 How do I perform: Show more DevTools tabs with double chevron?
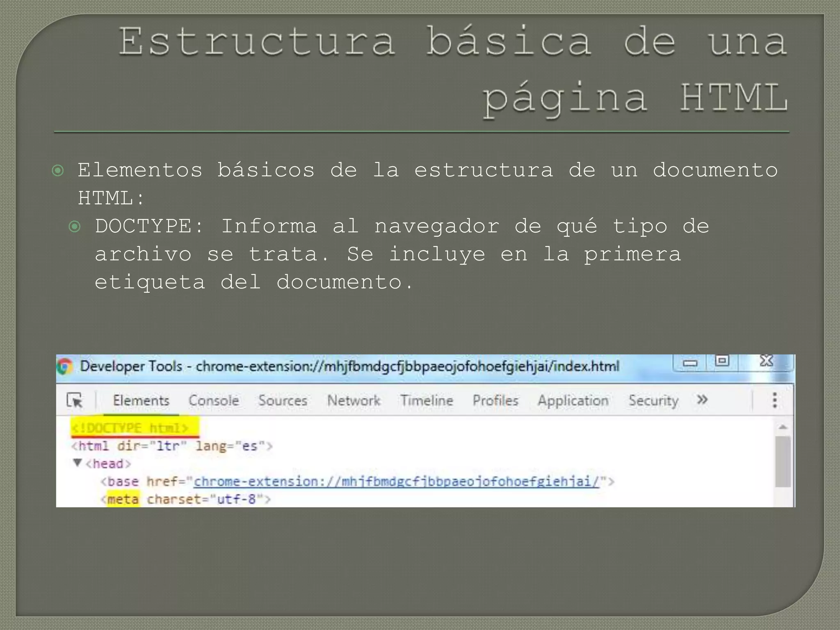(x=702, y=399)
